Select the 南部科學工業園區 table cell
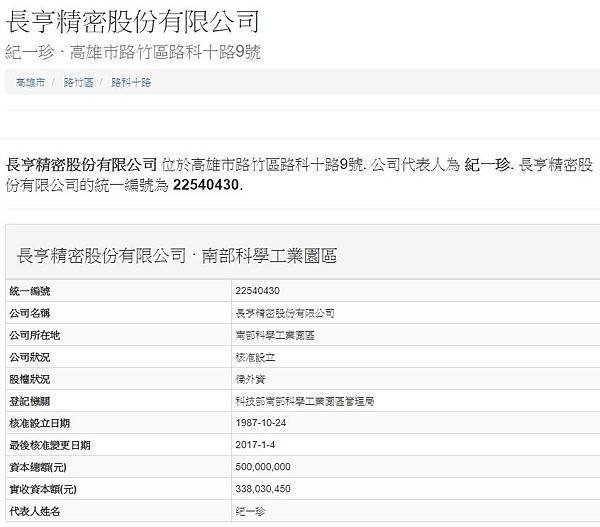The width and height of the screenshot is (600, 527). pos(275,336)
